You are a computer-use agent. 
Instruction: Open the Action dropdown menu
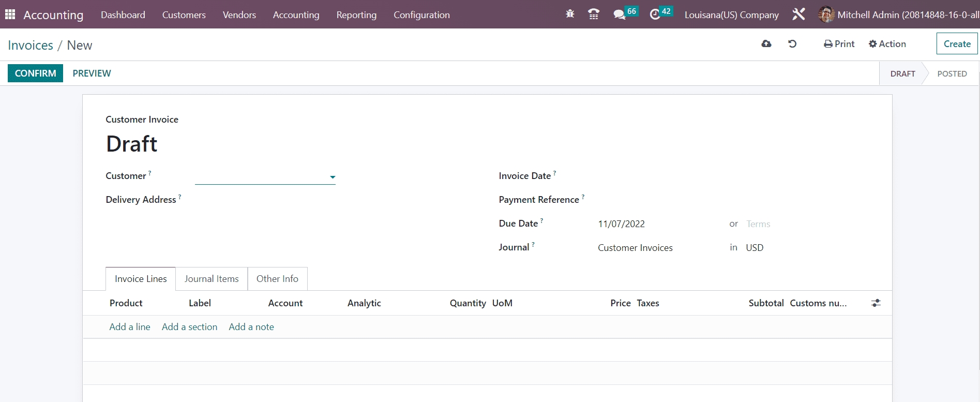tap(887, 44)
